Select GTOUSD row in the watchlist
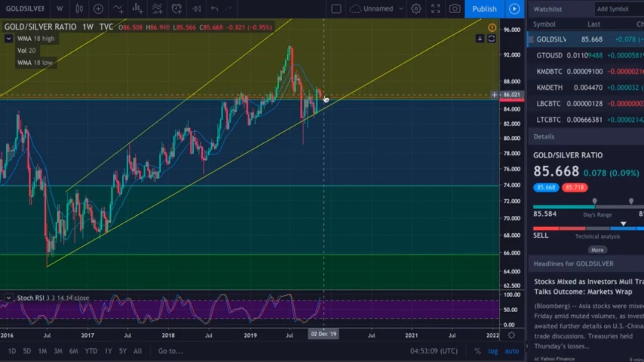 (585, 55)
